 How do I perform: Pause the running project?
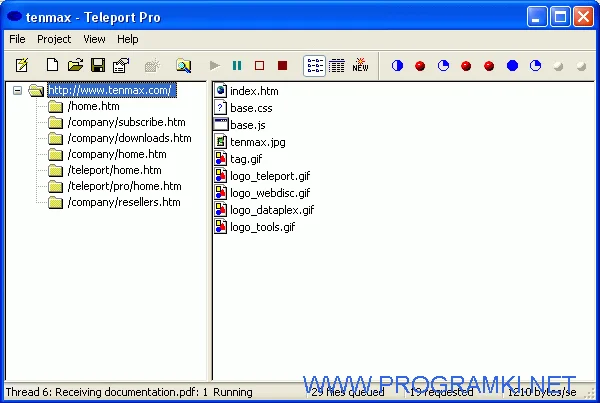tap(237, 66)
